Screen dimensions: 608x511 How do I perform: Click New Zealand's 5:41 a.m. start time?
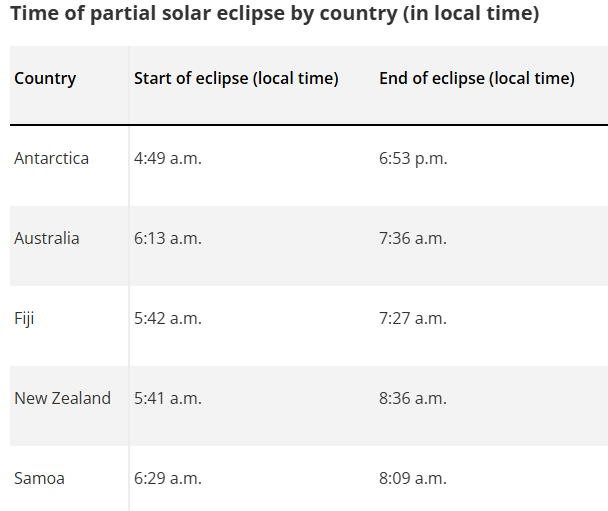point(168,398)
